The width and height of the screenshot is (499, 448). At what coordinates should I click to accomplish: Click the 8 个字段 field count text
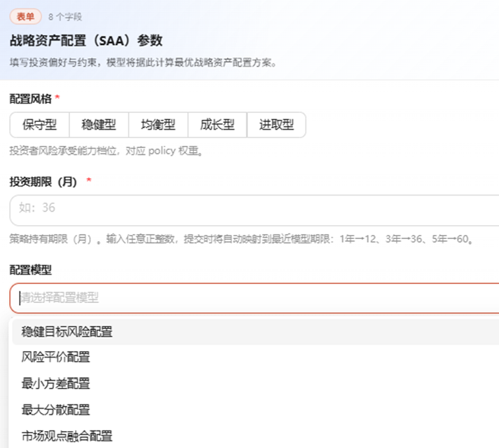(x=65, y=17)
